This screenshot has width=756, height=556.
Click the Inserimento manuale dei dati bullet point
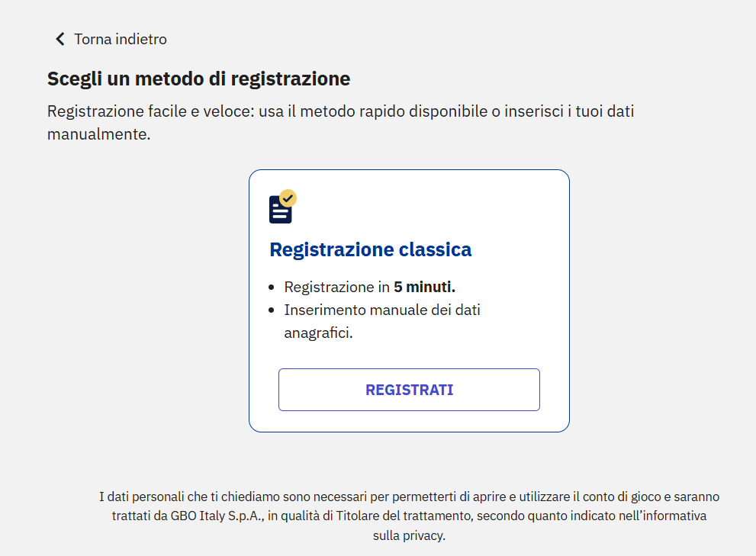point(382,310)
